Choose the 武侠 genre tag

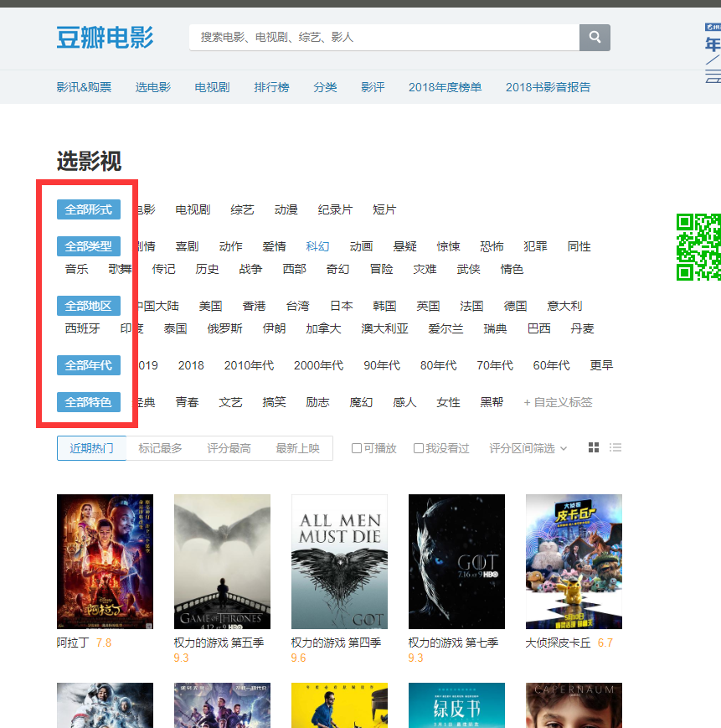tap(469, 269)
